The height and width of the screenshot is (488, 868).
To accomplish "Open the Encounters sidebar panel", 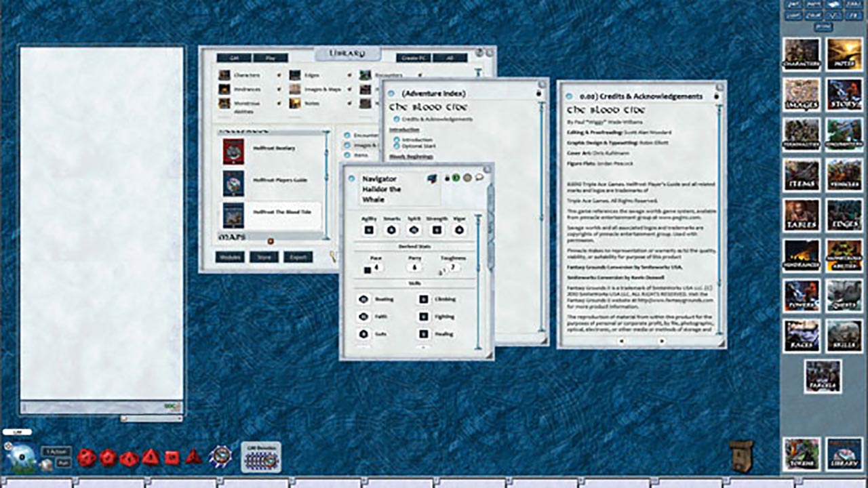I will tap(844, 134).
